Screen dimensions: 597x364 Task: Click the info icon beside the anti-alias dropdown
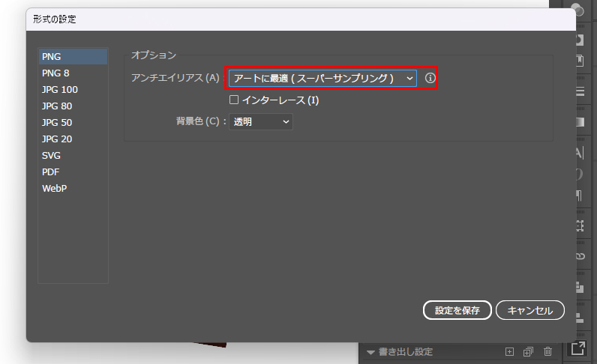coord(430,78)
